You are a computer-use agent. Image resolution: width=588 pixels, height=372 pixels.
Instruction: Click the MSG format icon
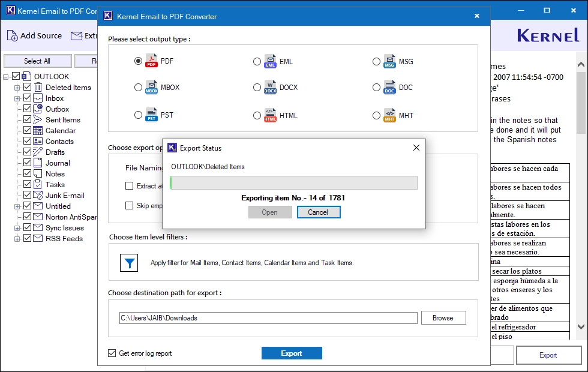coord(389,61)
